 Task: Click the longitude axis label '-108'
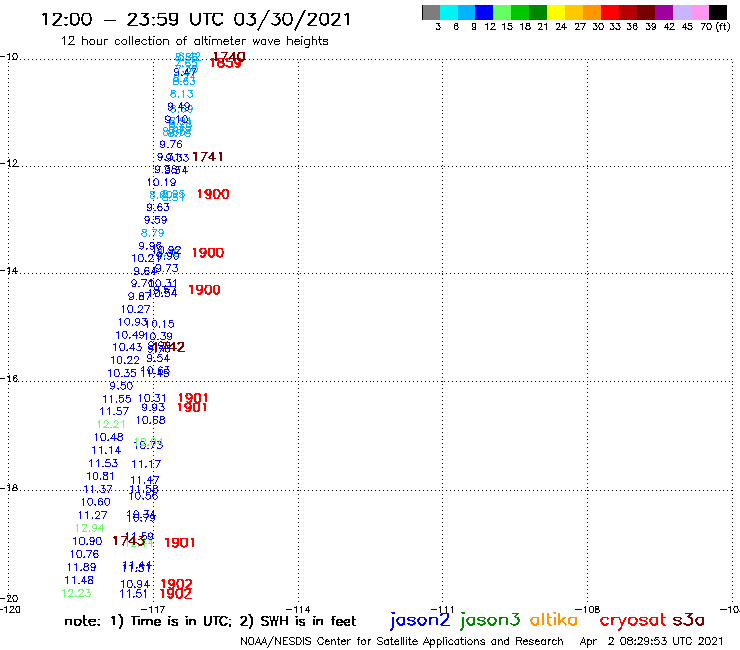[588, 609]
